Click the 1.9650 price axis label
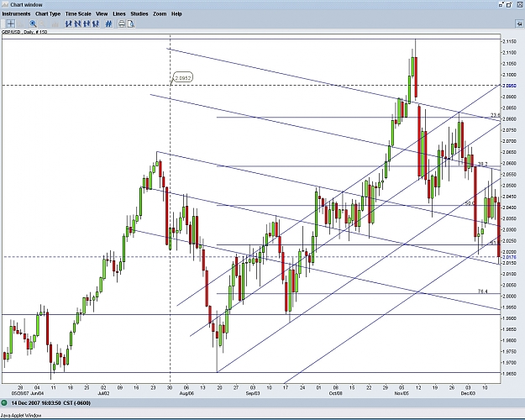Viewport: 525px width, 420px height. click(510, 374)
